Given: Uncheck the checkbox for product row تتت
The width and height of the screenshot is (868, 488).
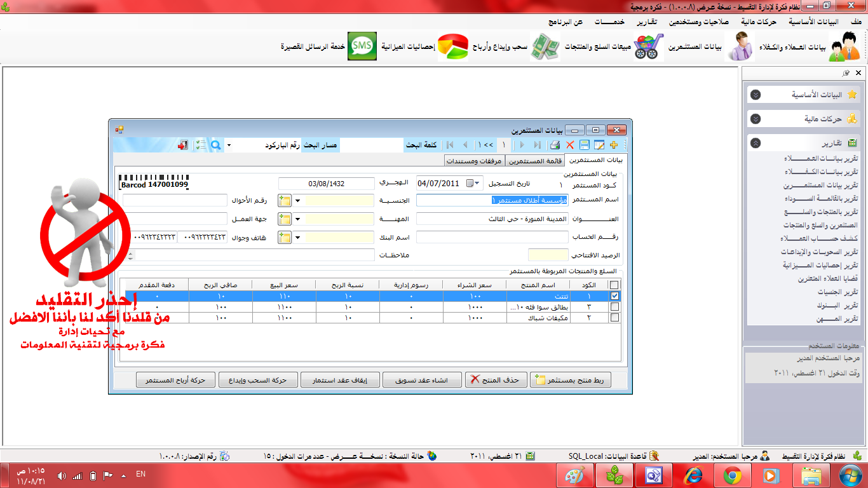Looking at the screenshot, I should pos(614,296).
